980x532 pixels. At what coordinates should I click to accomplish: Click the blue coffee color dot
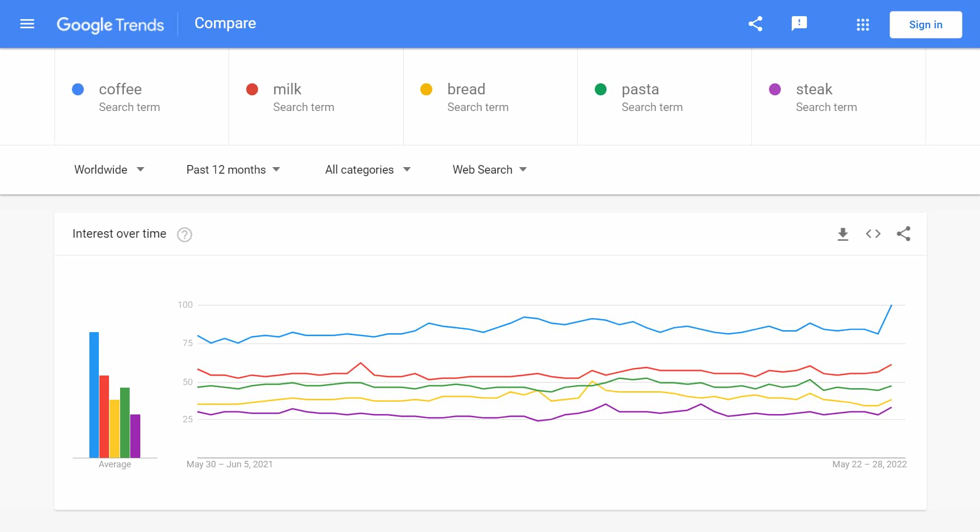point(78,89)
